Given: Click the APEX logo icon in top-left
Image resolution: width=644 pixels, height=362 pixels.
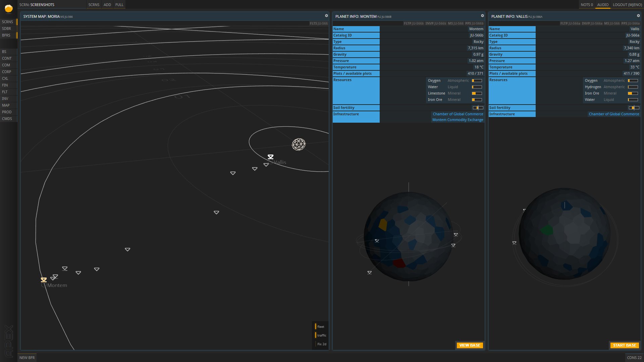Looking at the screenshot, I should 9,9.
